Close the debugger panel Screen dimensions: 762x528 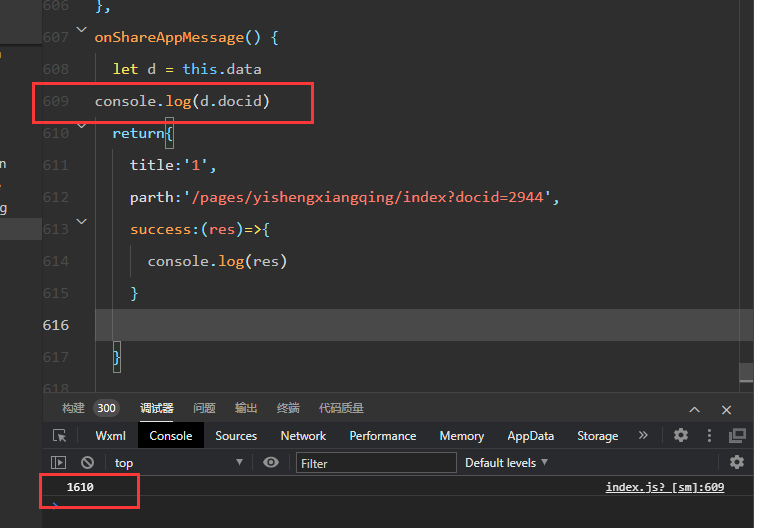pos(726,410)
